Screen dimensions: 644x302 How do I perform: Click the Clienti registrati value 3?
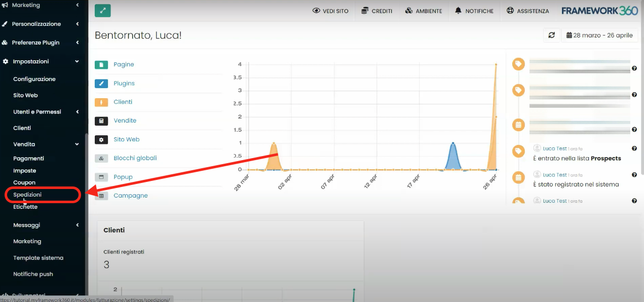(106, 265)
